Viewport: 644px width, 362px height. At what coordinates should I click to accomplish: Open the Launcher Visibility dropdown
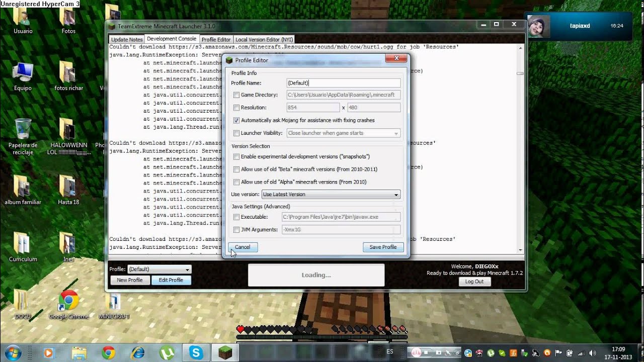click(343, 133)
